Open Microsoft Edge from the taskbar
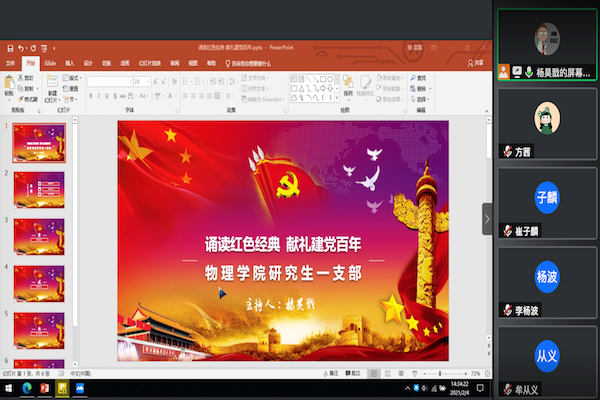Screen dimensions: 600x400 click(x=27, y=388)
